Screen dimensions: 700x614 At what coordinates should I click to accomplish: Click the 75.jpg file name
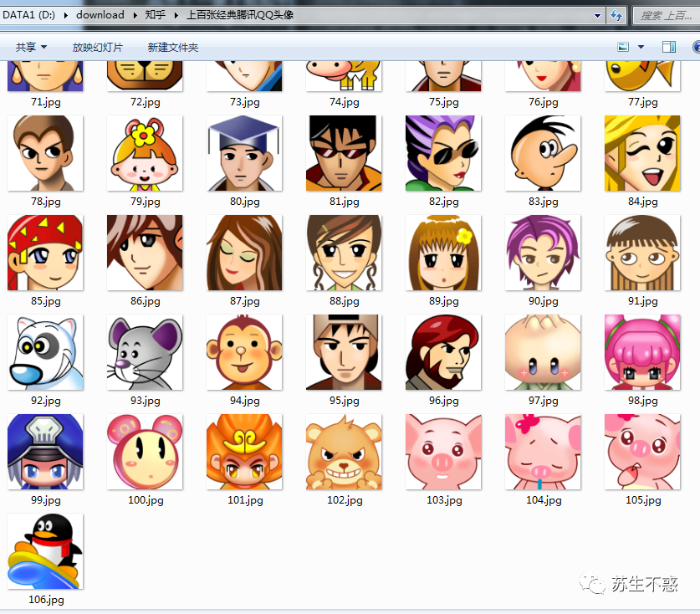tap(444, 102)
